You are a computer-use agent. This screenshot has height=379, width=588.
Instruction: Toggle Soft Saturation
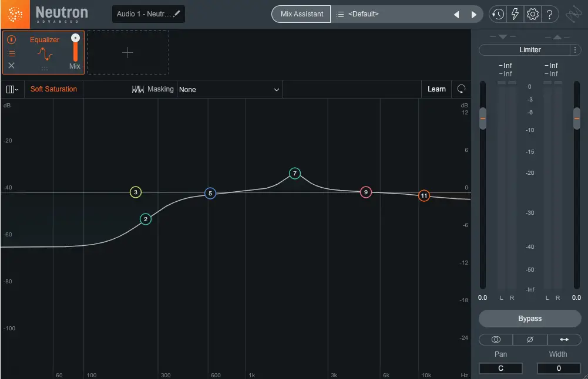(53, 89)
